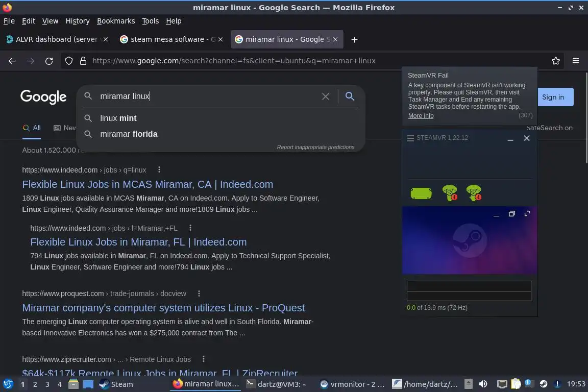Click the Steam tray icon

pyautogui.click(x=544, y=384)
